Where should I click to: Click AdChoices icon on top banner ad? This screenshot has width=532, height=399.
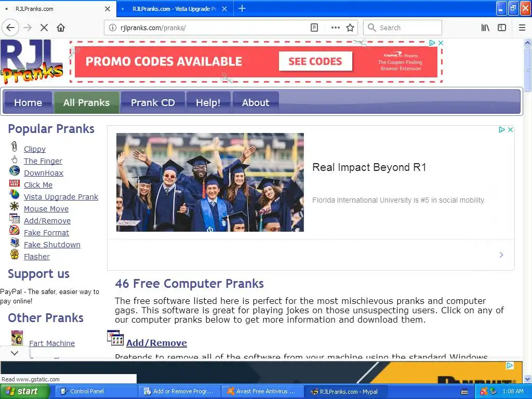click(432, 43)
